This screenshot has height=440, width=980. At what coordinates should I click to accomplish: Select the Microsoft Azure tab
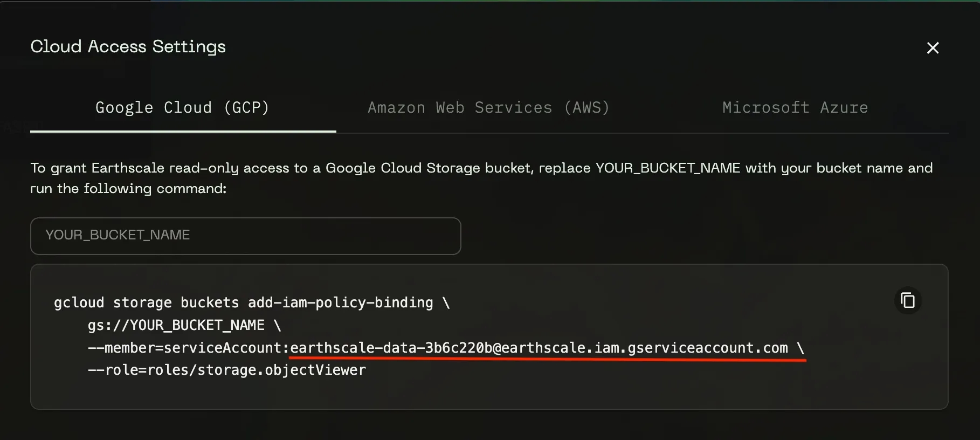(795, 108)
